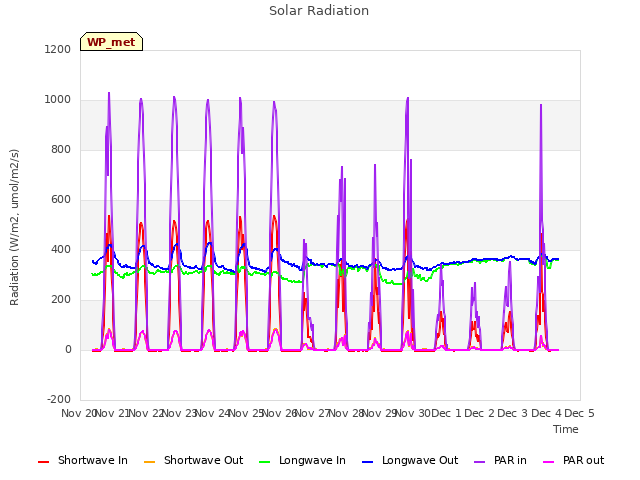The width and height of the screenshot is (640, 480).
Task: Click the Solar Radiation chart title
Action: [x=319, y=11]
